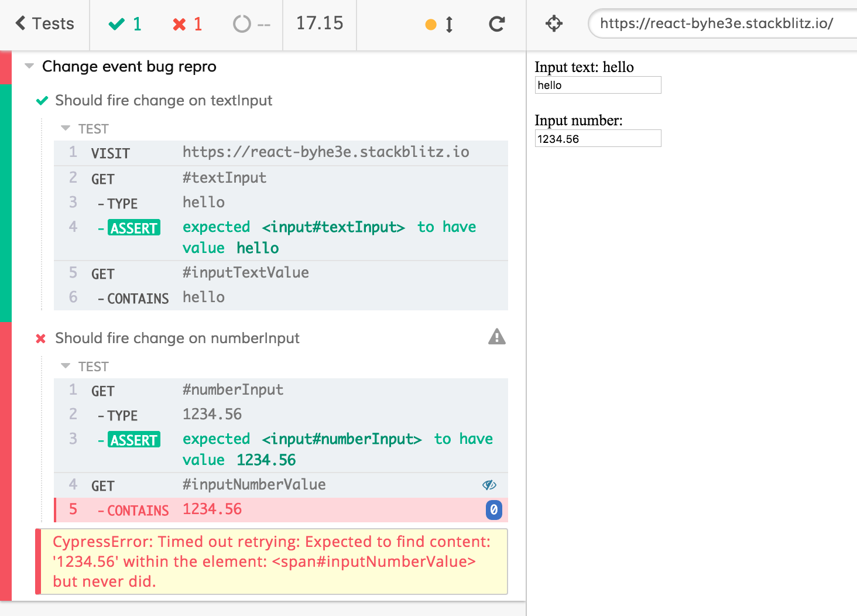Click the passed tests checkmark icon
Viewport: 857px width, 616px height.
pyautogui.click(x=116, y=24)
